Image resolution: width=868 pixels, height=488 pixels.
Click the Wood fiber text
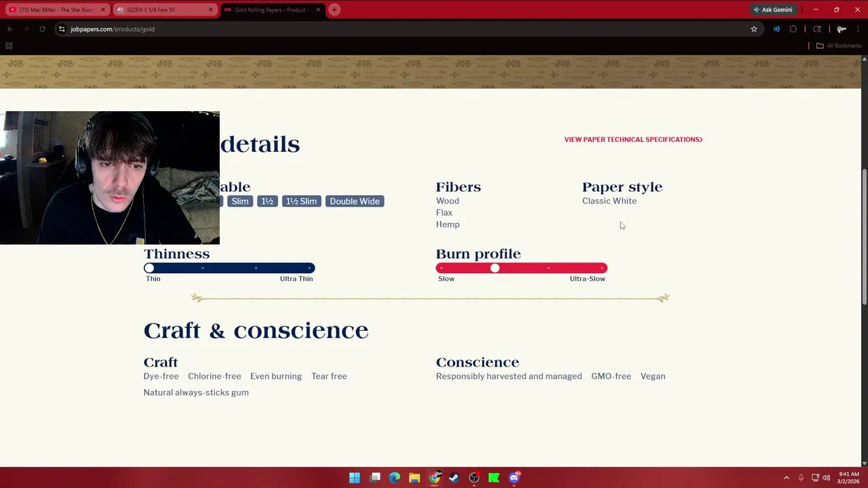[448, 201]
